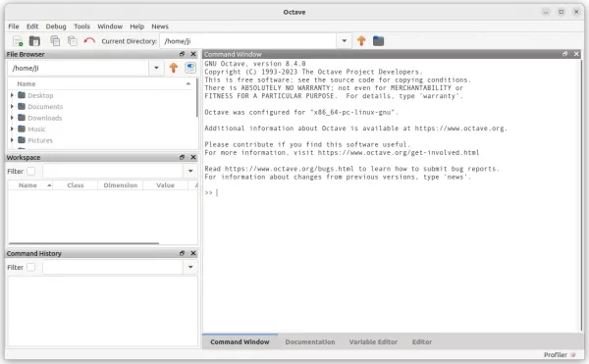589x364 pixels.
Task: Undock the Workspace panel
Action: click(x=183, y=157)
